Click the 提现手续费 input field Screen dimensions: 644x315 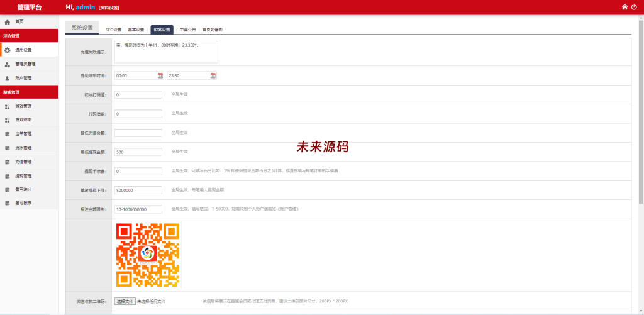pos(138,171)
